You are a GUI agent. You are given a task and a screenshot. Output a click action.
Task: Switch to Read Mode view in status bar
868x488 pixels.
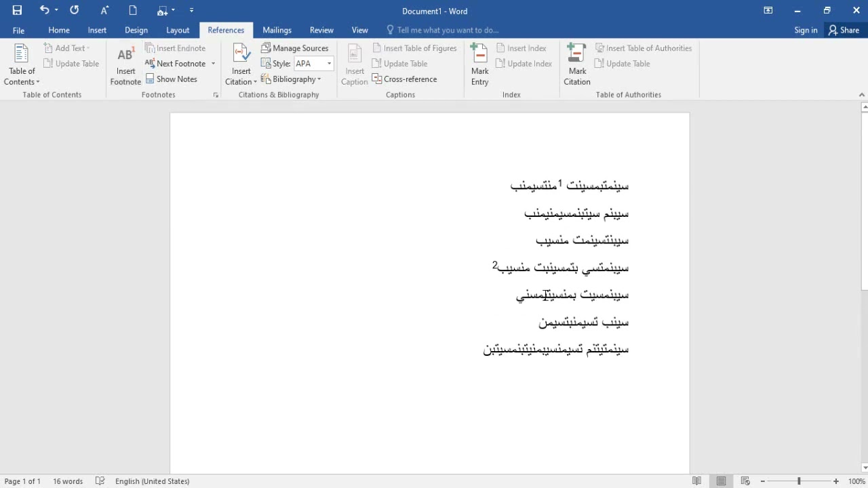(x=696, y=481)
